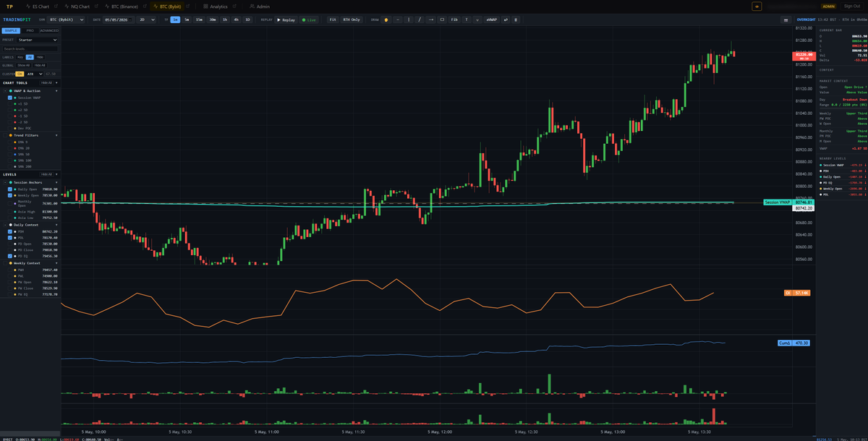This screenshot has width=868, height=441.
Task: Select the T text annotation tool
Action: coord(467,20)
